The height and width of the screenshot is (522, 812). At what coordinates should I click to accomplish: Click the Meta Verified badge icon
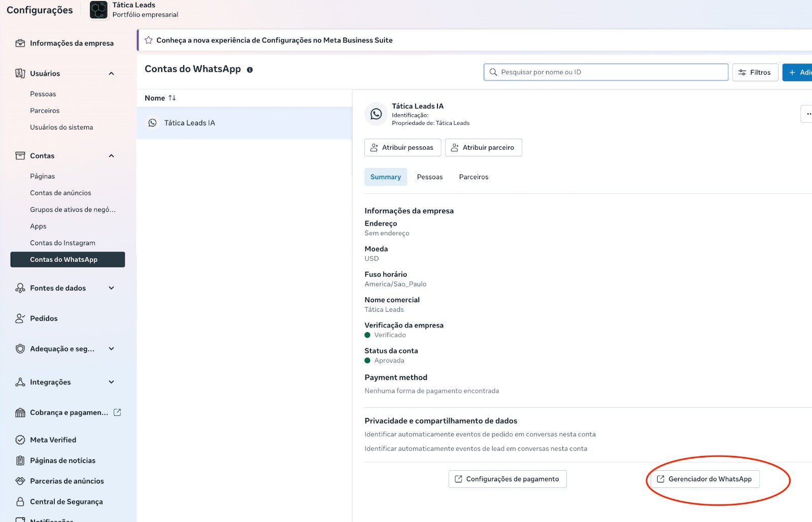20,440
